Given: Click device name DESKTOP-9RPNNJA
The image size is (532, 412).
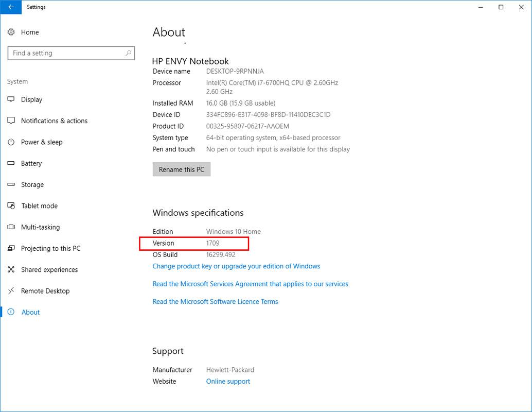Looking at the screenshot, I should point(235,71).
